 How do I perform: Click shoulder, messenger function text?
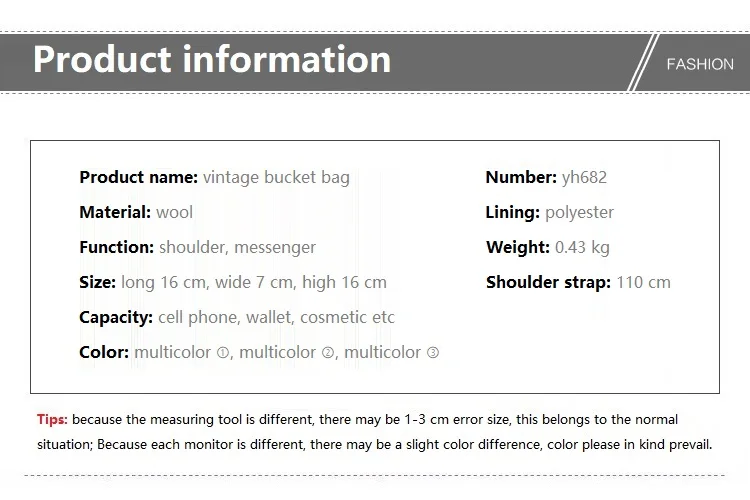pos(237,247)
